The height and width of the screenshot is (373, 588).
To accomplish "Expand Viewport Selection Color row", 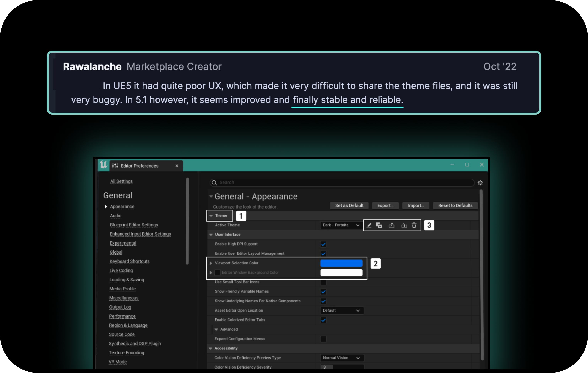I will pos(211,263).
